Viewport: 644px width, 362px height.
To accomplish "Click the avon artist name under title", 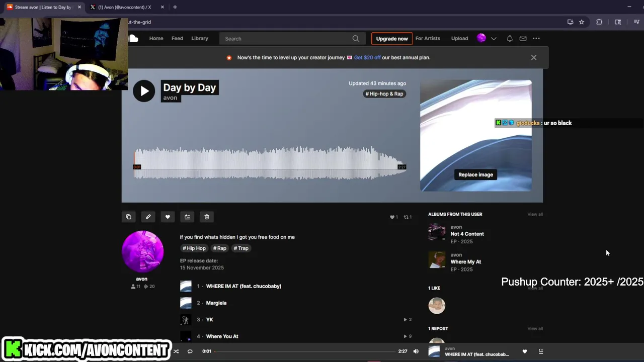I will tap(170, 98).
